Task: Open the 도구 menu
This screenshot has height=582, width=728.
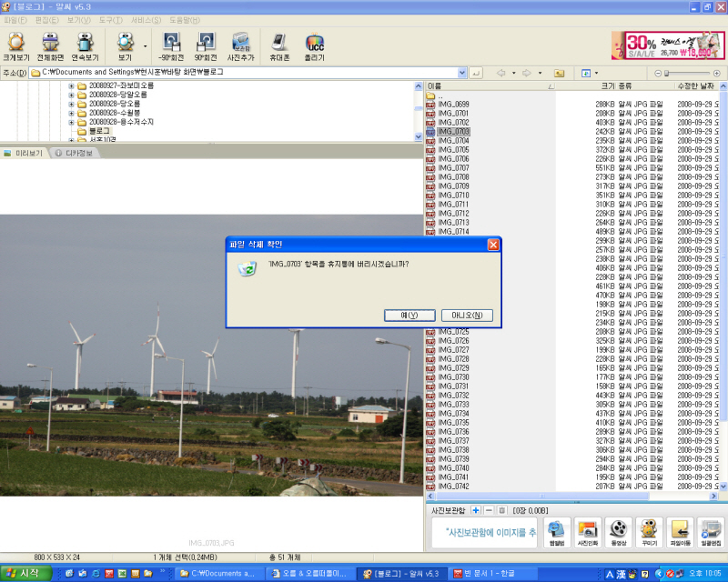Action: coord(110,20)
